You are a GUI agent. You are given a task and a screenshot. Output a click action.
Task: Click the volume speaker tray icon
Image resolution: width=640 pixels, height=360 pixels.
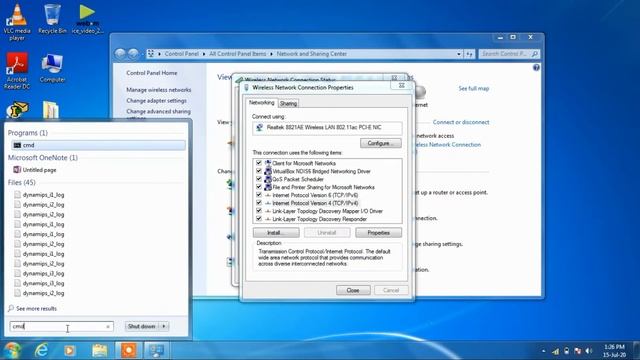pos(589,351)
